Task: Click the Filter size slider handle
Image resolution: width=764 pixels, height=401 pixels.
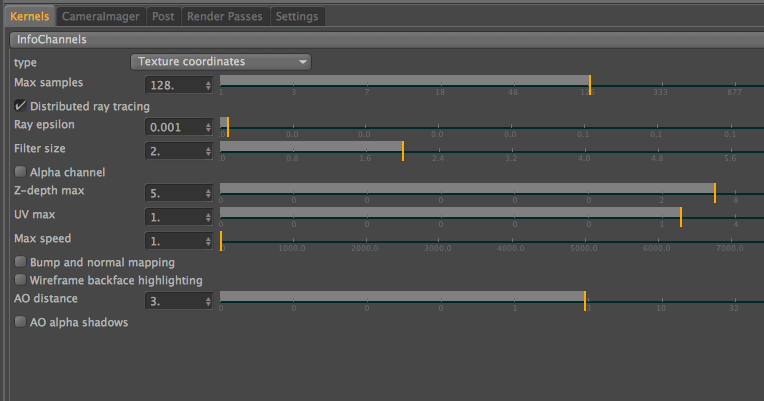Action: click(x=403, y=150)
